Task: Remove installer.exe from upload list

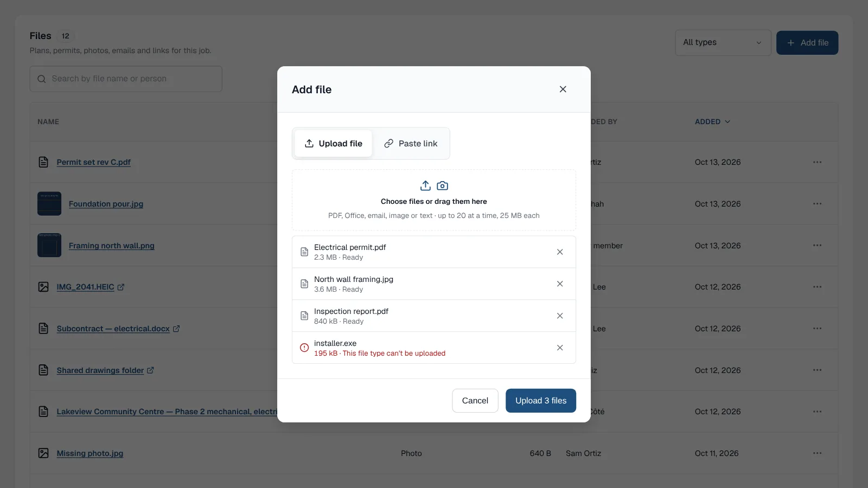Action: coord(560,348)
